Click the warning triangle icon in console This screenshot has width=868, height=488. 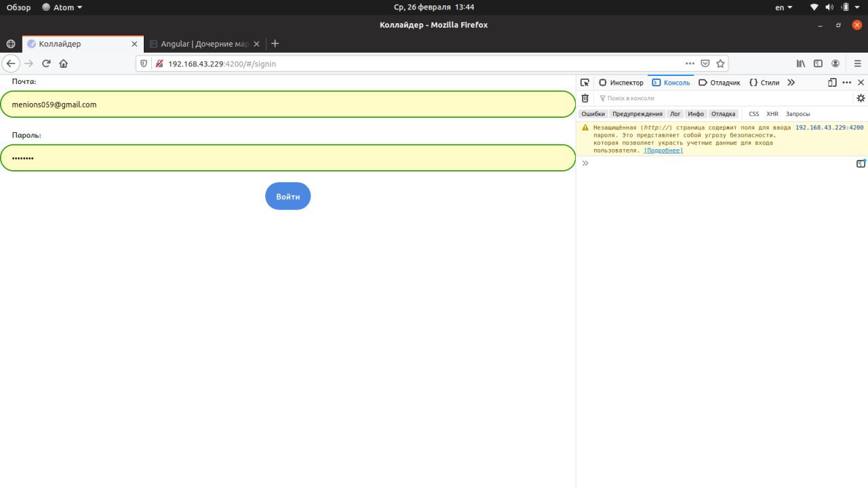click(585, 127)
